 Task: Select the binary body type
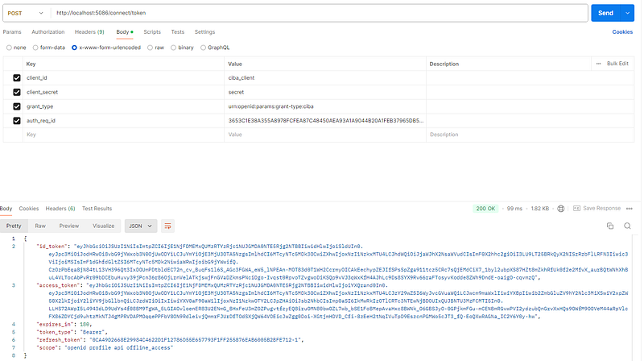[x=173, y=48]
